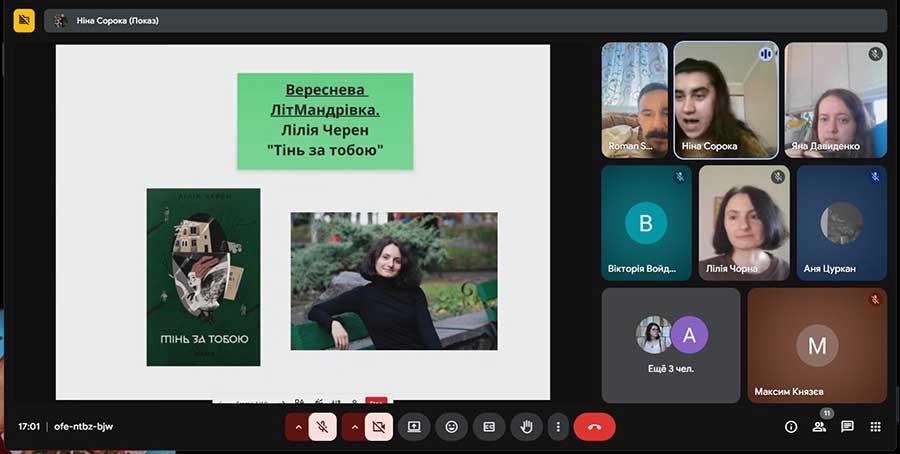Select Лілія Чорна video tile
Screen dimensions: 900x454
tap(743, 223)
